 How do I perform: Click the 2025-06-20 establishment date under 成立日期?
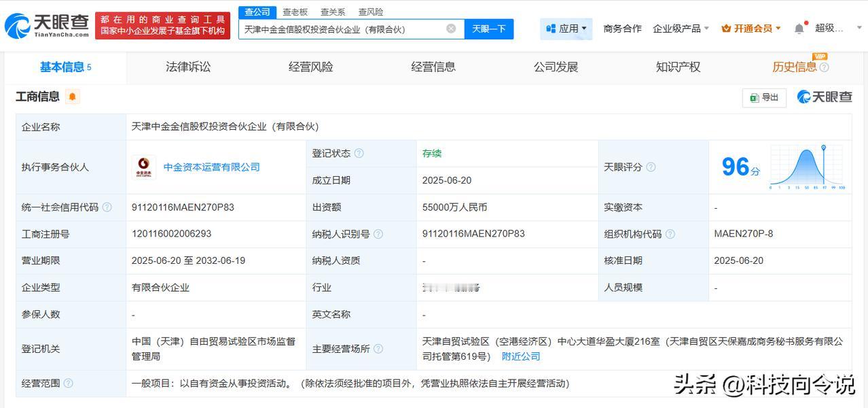(x=447, y=180)
